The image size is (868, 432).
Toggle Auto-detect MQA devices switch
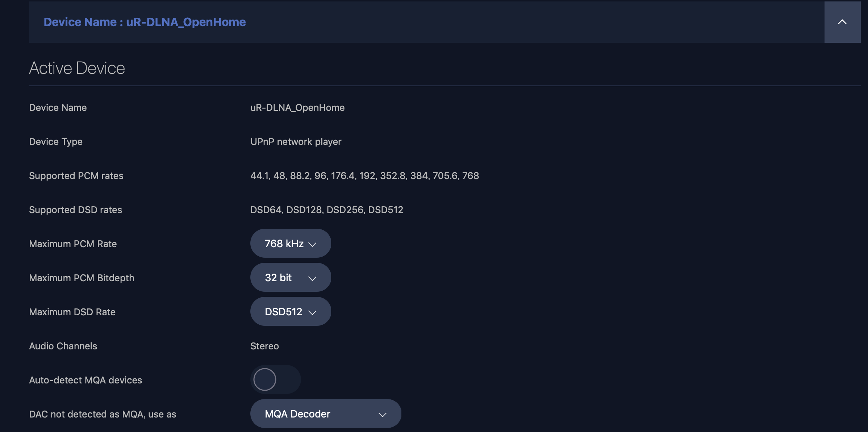coord(275,379)
